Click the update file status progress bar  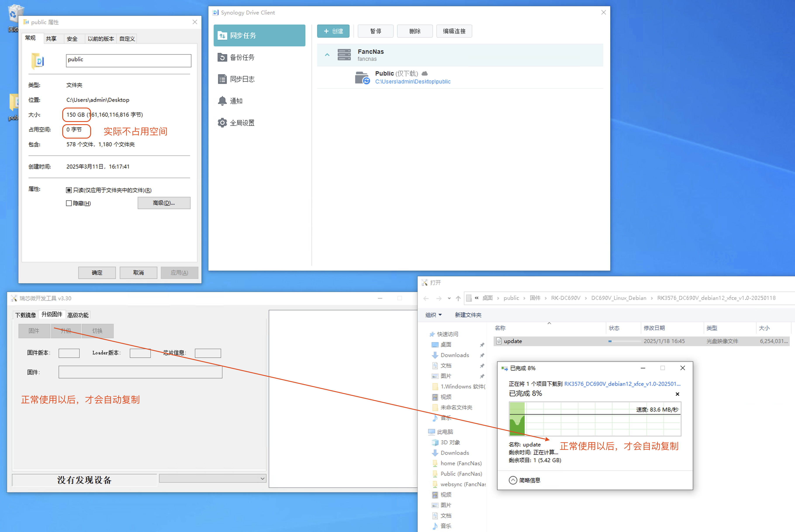tap(624, 341)
